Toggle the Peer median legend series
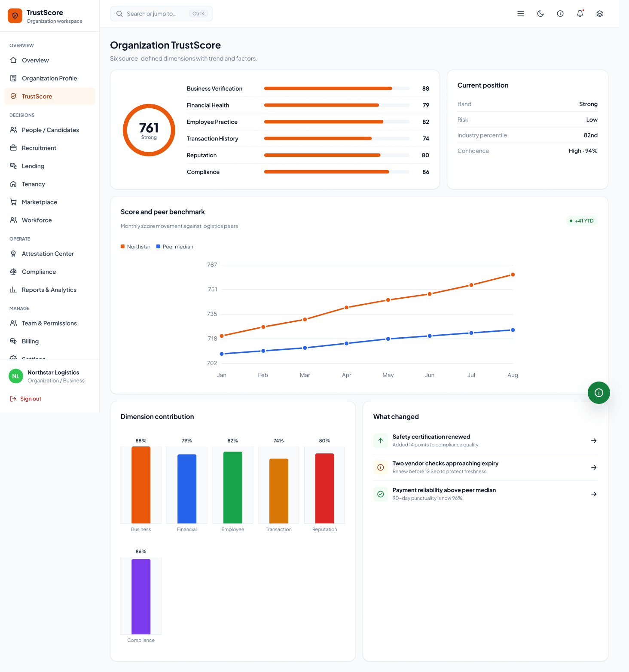Viewport: 629px width, 672px height. [175, 247]
